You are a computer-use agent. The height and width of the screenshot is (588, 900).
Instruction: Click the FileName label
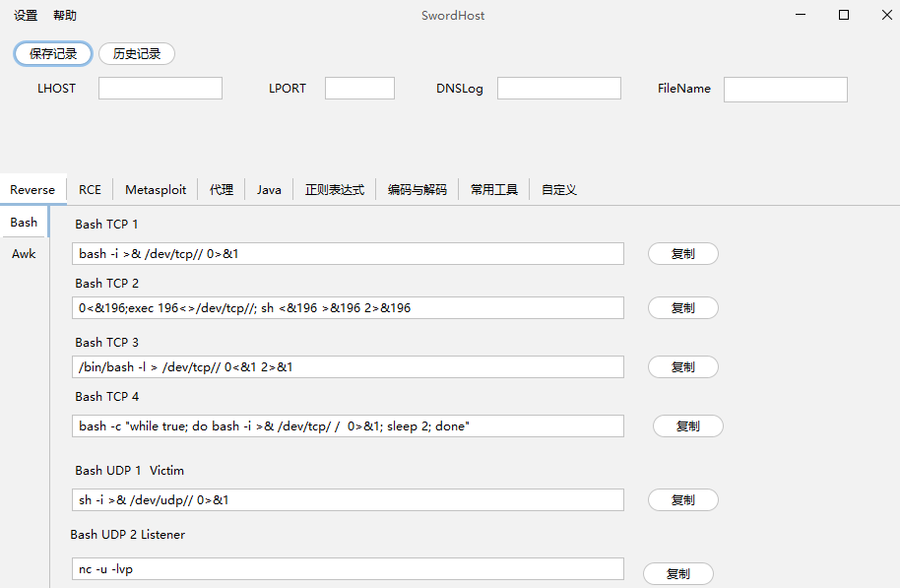click(x=684, y=89)
